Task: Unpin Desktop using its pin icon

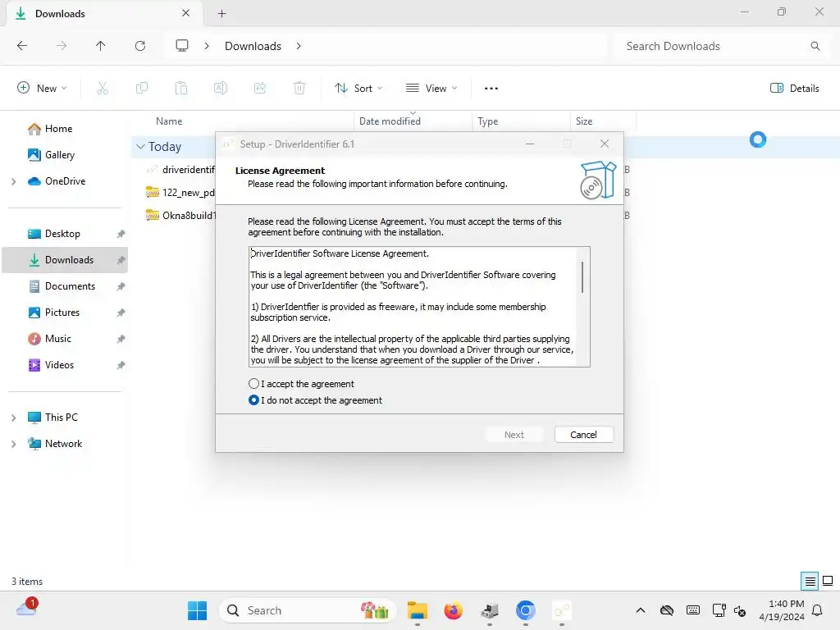Action: pyautogui.click(x=121, y=234)
